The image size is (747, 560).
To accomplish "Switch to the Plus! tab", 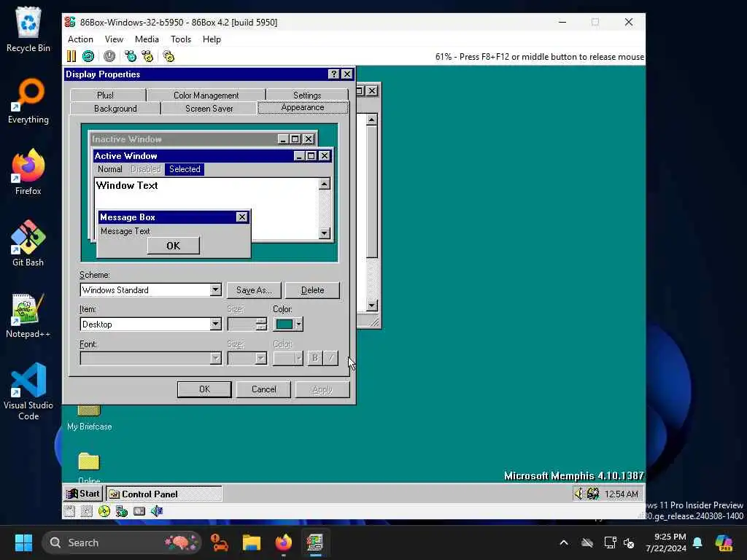I will tap(105, 96).
